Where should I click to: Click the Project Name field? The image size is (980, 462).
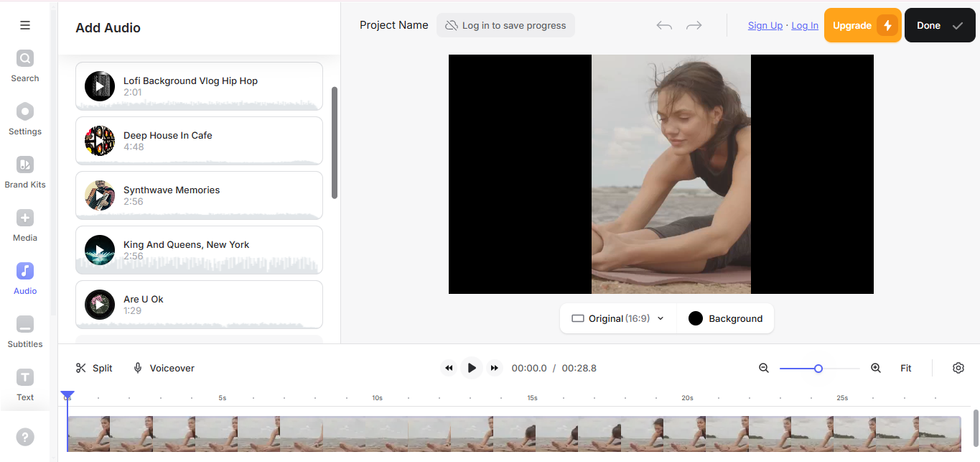tap(393, 25)
